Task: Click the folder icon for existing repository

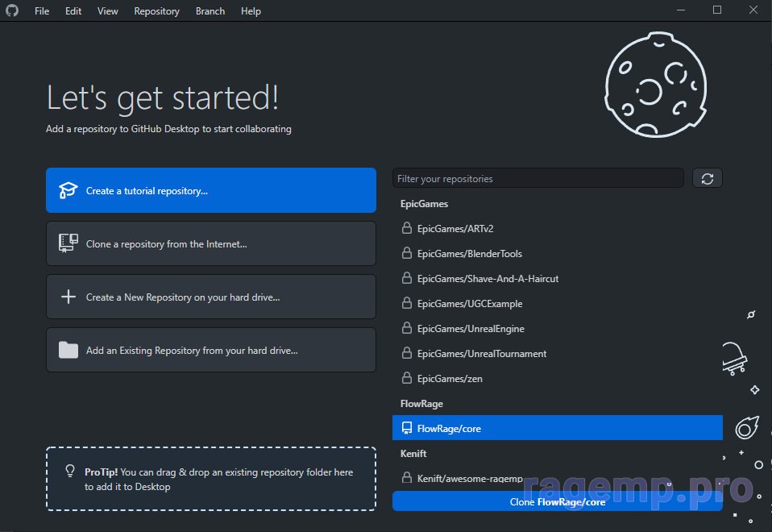Action: (x=68, y=350)
